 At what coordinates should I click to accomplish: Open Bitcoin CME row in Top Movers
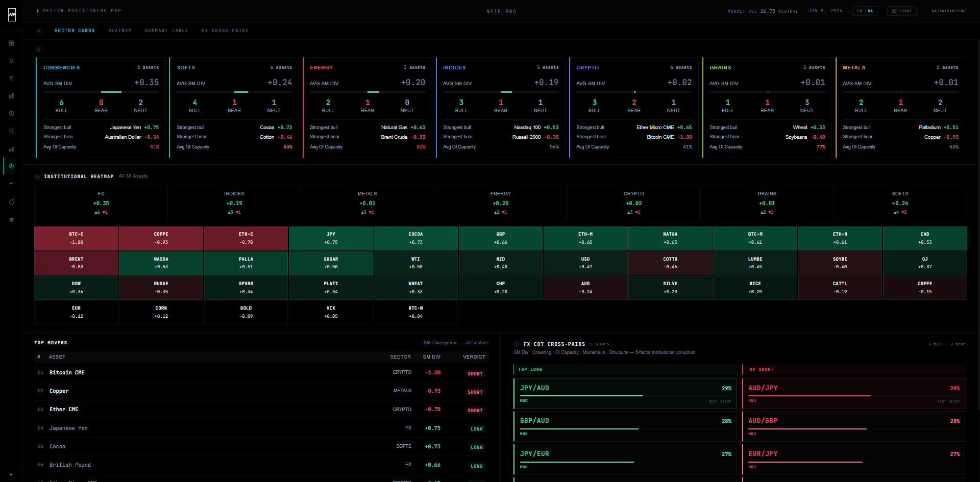pos(261,373)
